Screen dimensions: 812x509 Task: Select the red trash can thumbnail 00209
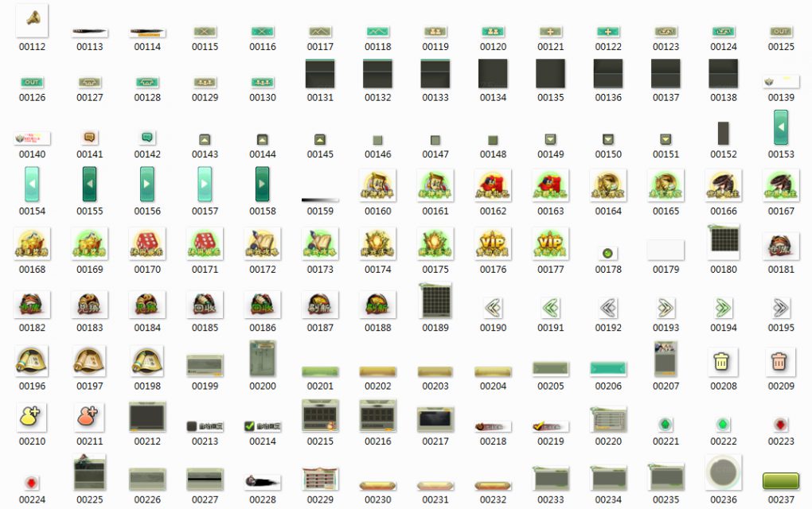[x=781, y=362]
